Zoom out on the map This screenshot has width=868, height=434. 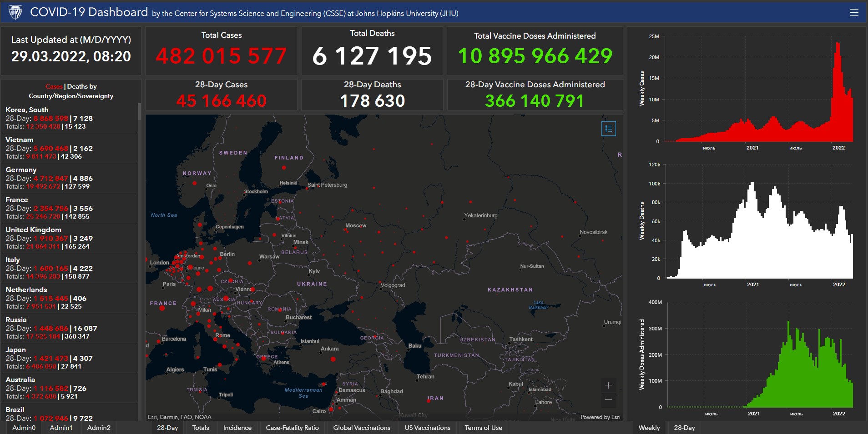[608, 400]
